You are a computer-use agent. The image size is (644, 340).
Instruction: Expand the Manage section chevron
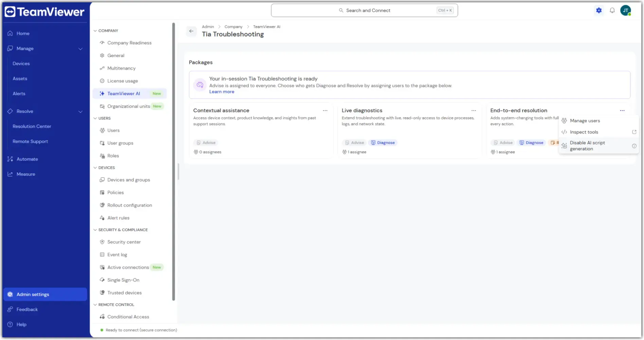click(80, 49)
